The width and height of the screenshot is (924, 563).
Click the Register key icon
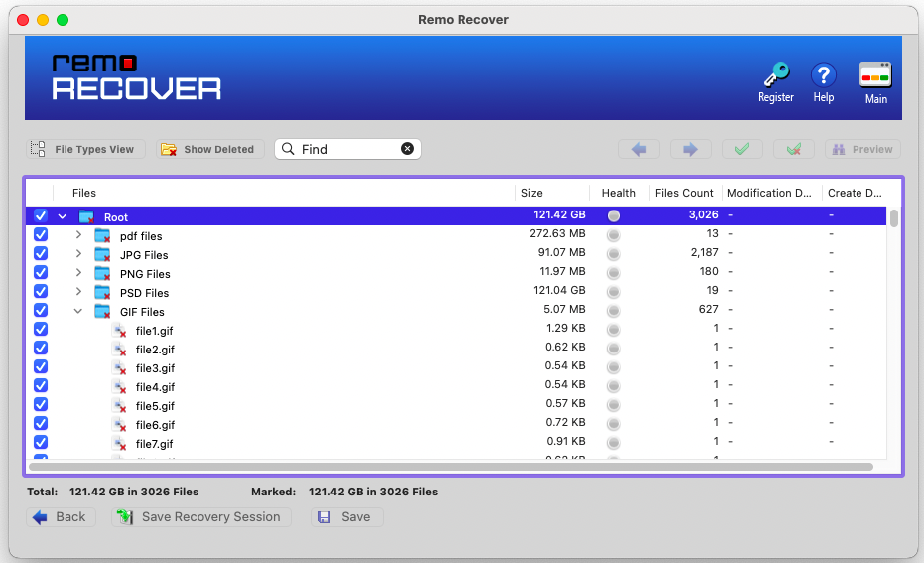click(775, 75)
